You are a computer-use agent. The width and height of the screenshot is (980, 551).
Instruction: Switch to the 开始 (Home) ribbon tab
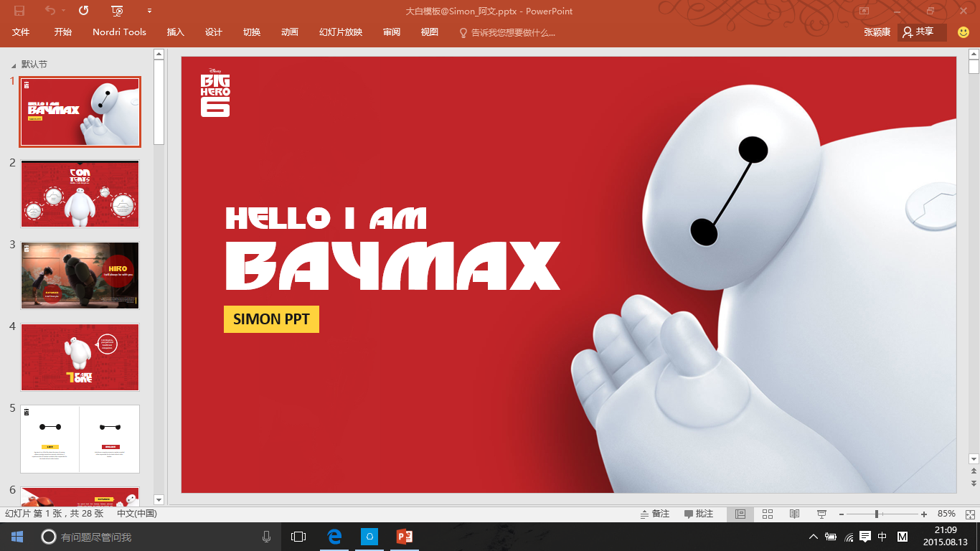click(x=62, y=32)
